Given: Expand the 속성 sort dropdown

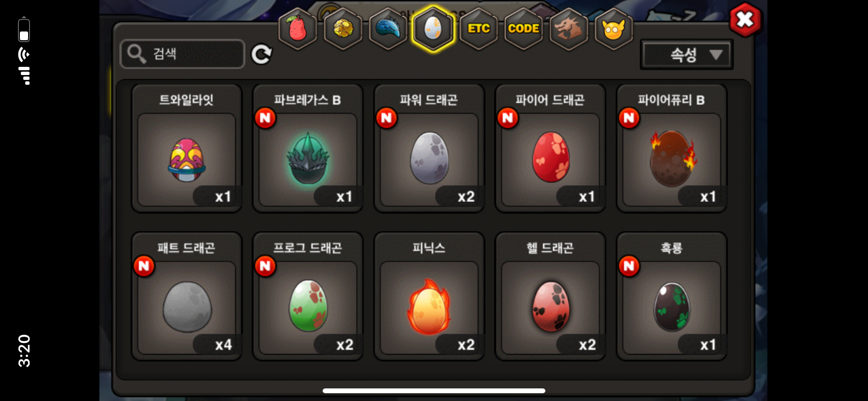Looking at the screenshot, I should tap(686, 55).
